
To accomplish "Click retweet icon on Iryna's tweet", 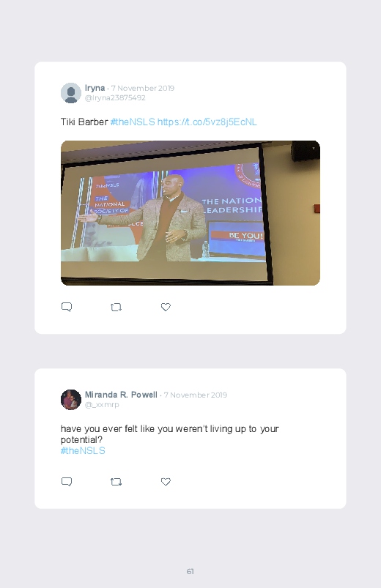I will tap(116, 308).
